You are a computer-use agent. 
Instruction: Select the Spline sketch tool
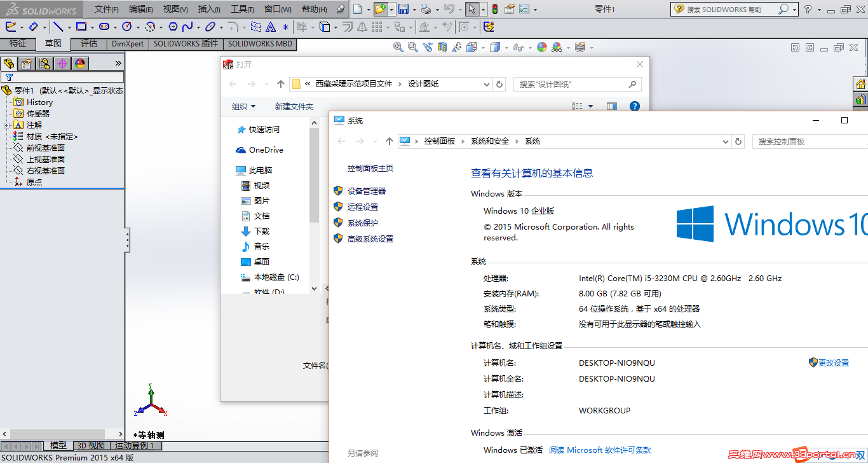click(187, 27)
